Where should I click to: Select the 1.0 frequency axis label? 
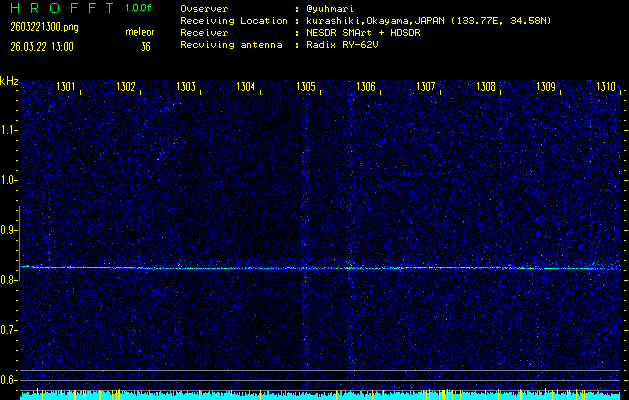point(9,180)
